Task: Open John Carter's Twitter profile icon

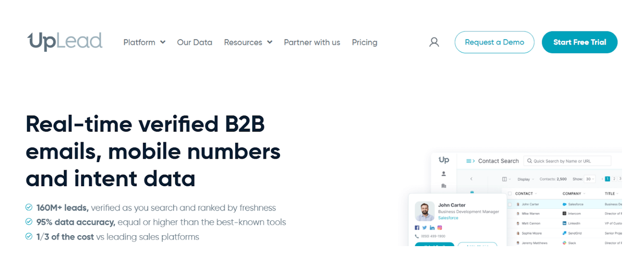Action: coord(425,227)
